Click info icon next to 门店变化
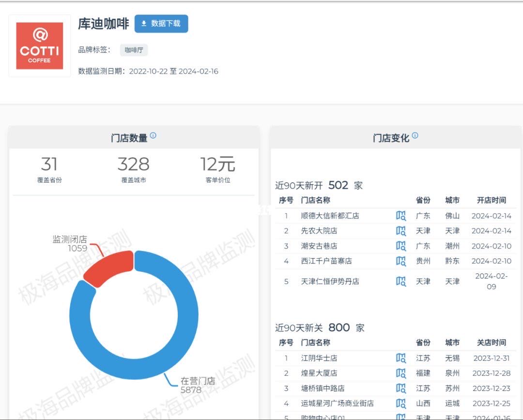523x420 pixels. (x=415, y=136)
